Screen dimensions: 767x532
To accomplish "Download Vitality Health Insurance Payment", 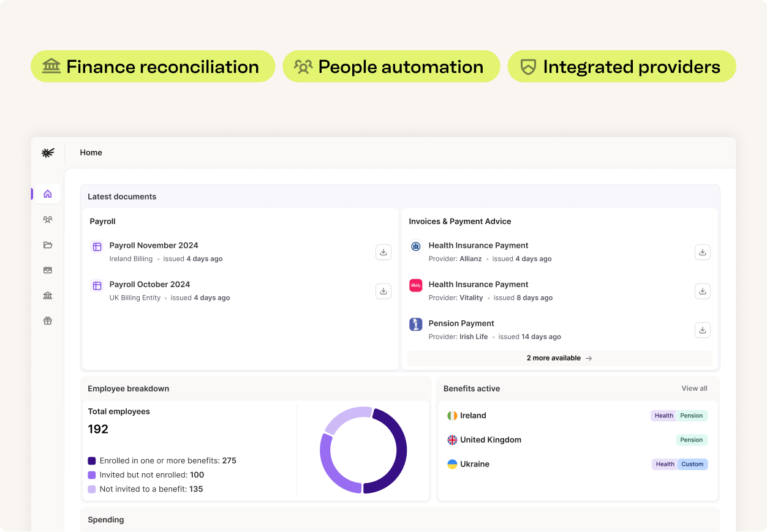I will pos(703,291).
